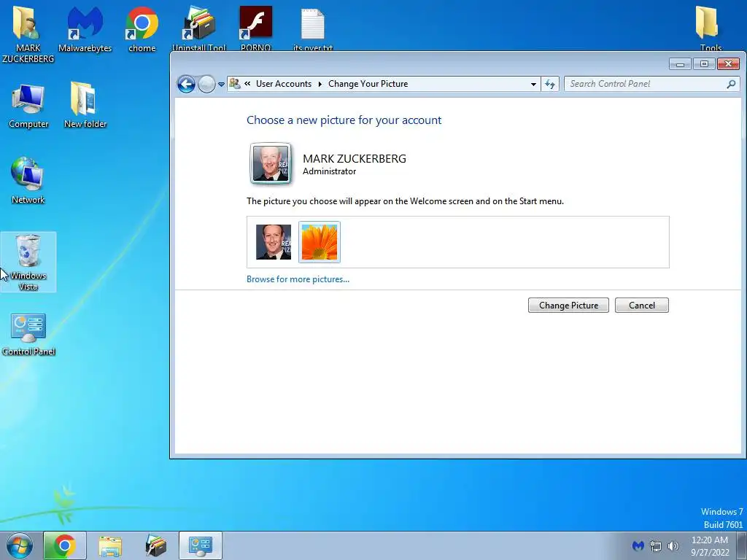Image resolution: width=747 pixels, height=560 pixels.
Task: Maximize the Change Your Picture window
Action: (x=704, y=64)
